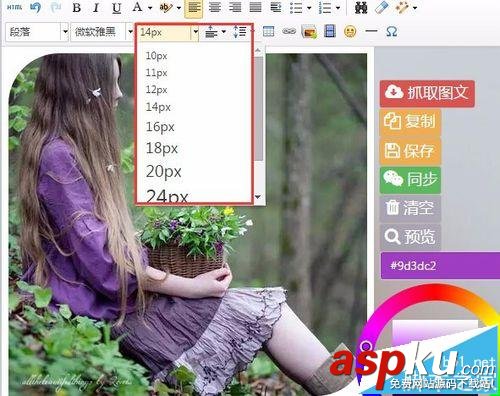
Task: Insert a horizontal rule
Action: coord(371,31)
